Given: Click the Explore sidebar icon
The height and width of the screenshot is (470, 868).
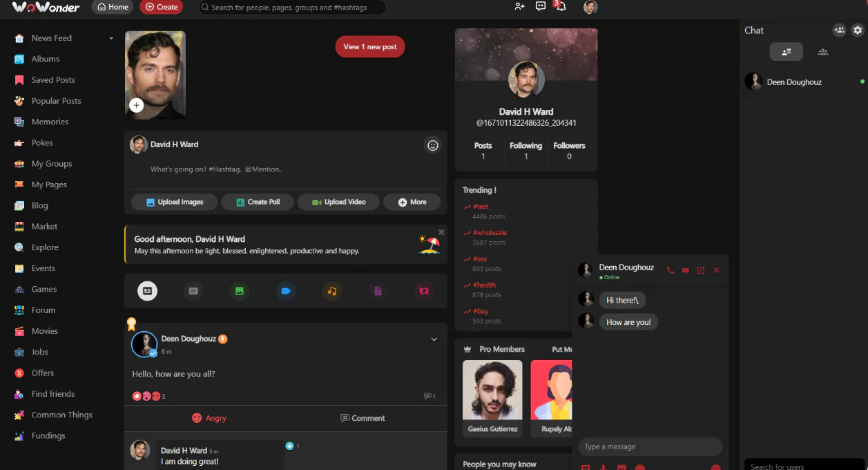Looking at the screenshot, I should (19, 247).
